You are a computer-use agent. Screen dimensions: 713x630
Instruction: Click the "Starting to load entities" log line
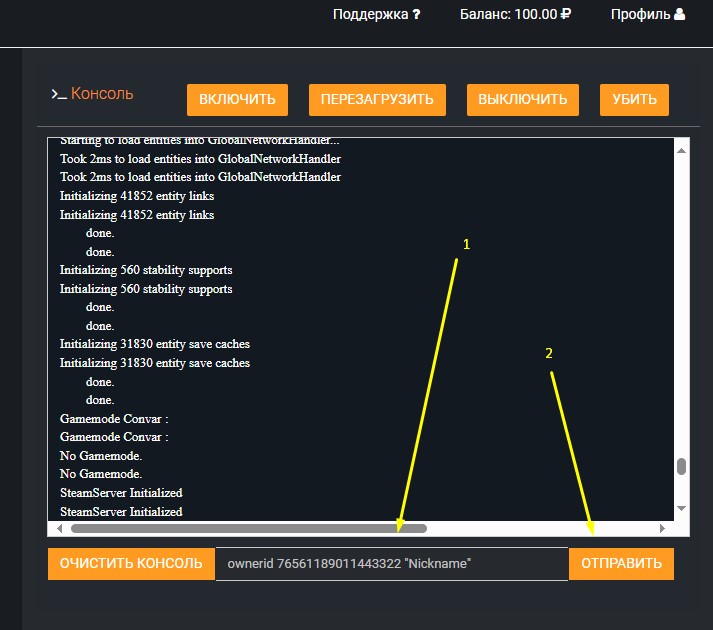pyautogui.click(x=200, y=142)
